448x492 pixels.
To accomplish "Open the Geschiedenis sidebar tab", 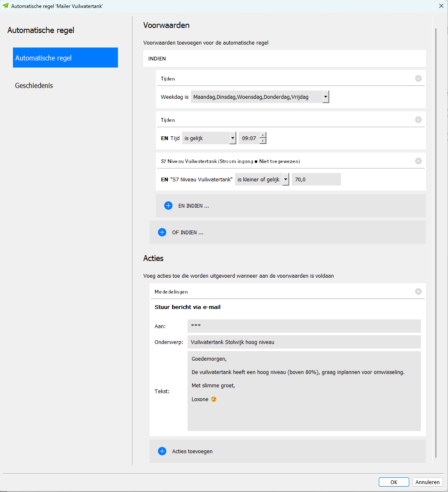I will (34, 85).
